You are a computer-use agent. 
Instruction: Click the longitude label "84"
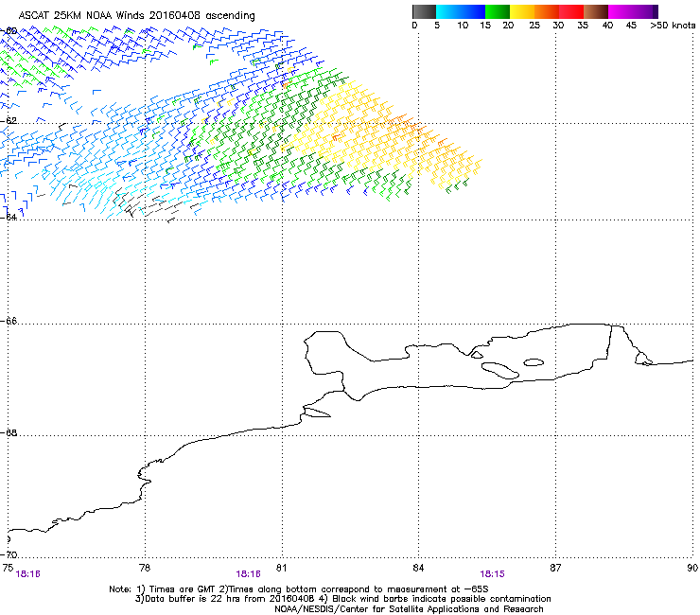click(418, 567)
